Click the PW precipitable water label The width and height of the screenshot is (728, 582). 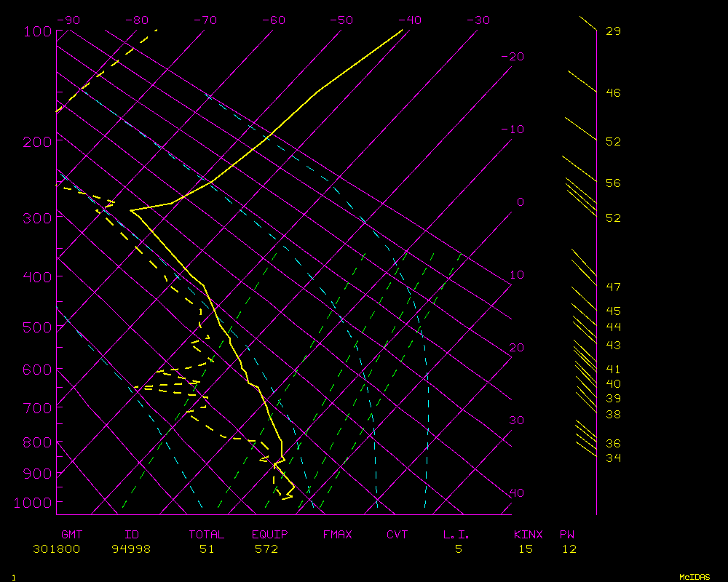567,535
